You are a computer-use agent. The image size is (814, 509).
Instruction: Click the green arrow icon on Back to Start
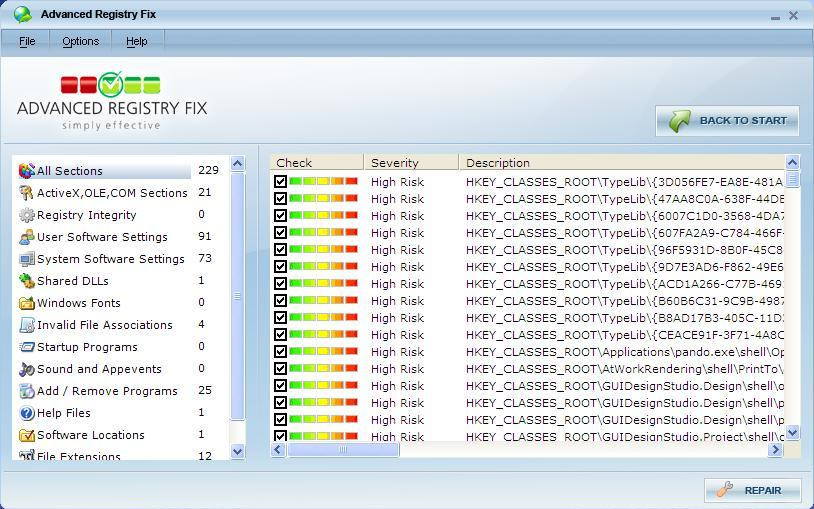(680, 120)
